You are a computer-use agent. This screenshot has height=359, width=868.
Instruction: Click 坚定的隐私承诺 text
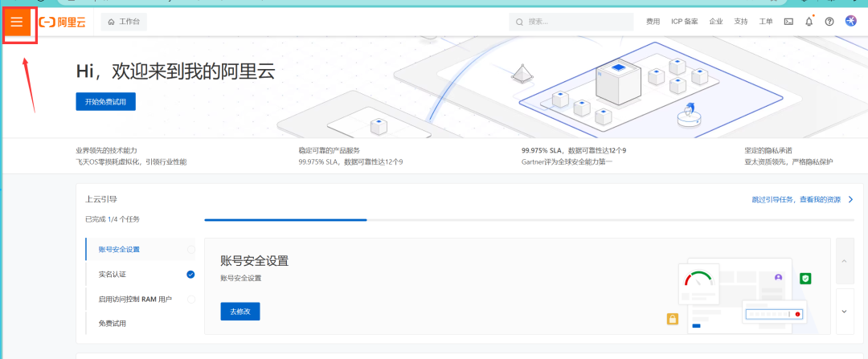tap(768, 150)
